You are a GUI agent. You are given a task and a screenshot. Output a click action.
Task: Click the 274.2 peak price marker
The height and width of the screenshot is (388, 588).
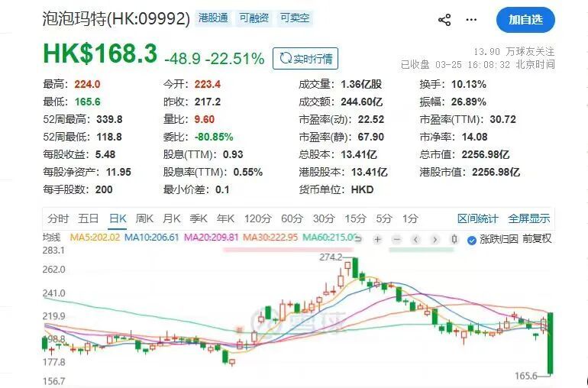(x=331, y=257)
